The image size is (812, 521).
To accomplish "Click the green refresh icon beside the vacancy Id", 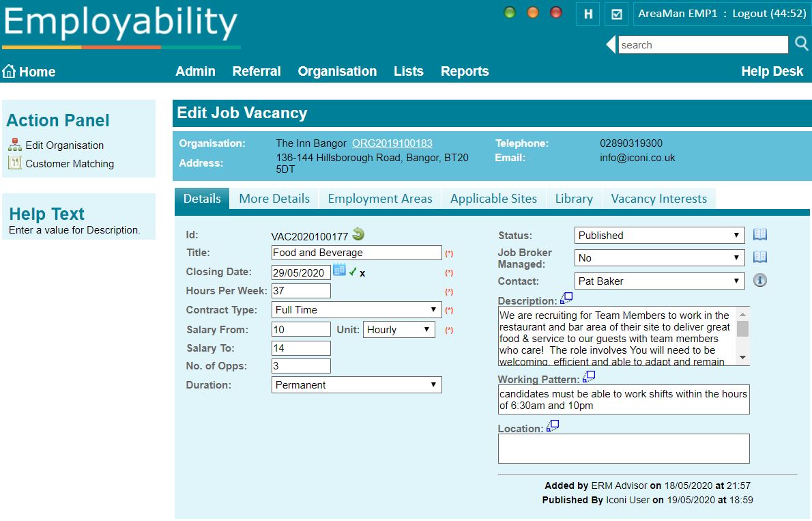I will point(358,234).
